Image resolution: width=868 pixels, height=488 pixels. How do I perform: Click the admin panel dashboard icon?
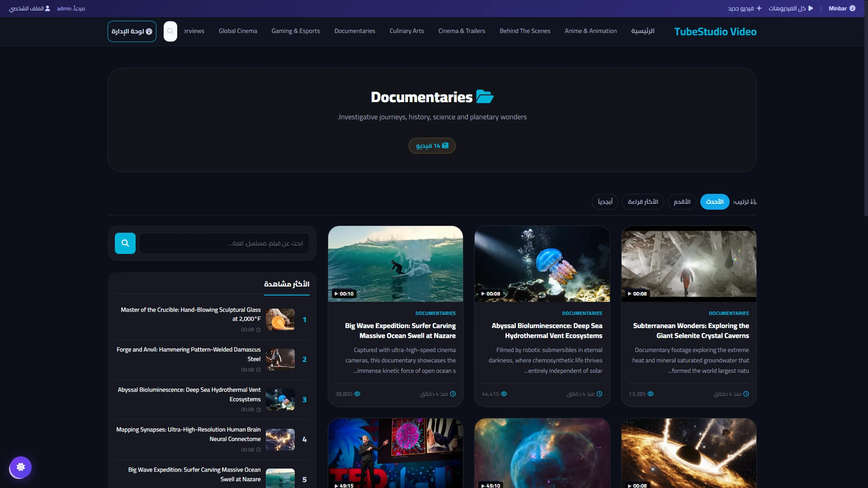pos(149,31)
